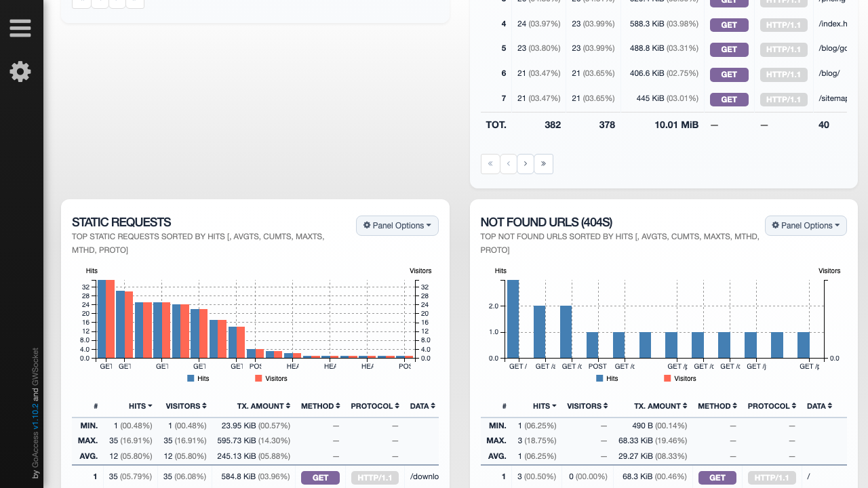Sort Static Requests table by Hits
Image resolution: width=868 pixels, height=488 pixels.
click(x=140, y=406)
